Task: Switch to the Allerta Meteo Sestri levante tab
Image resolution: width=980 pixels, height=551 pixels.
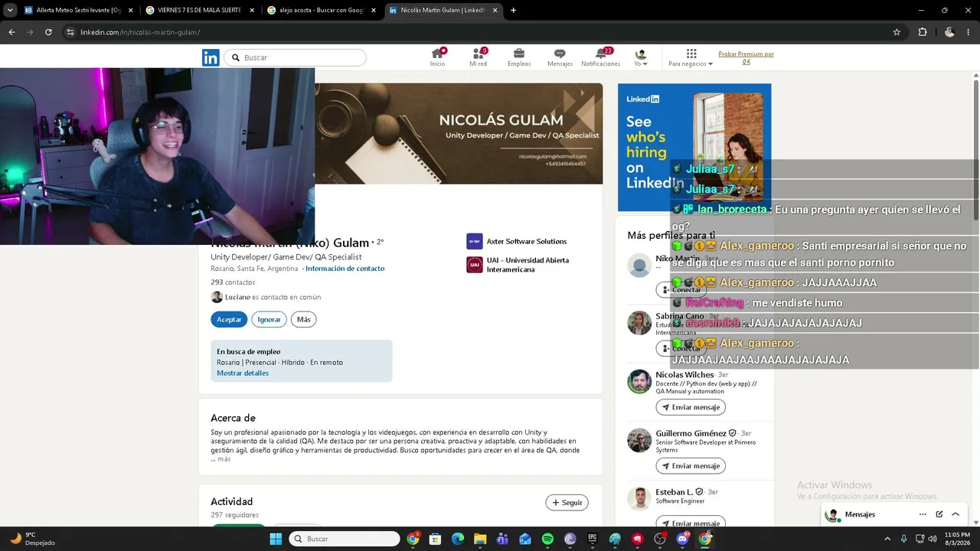Action: [x=77, y=10]
